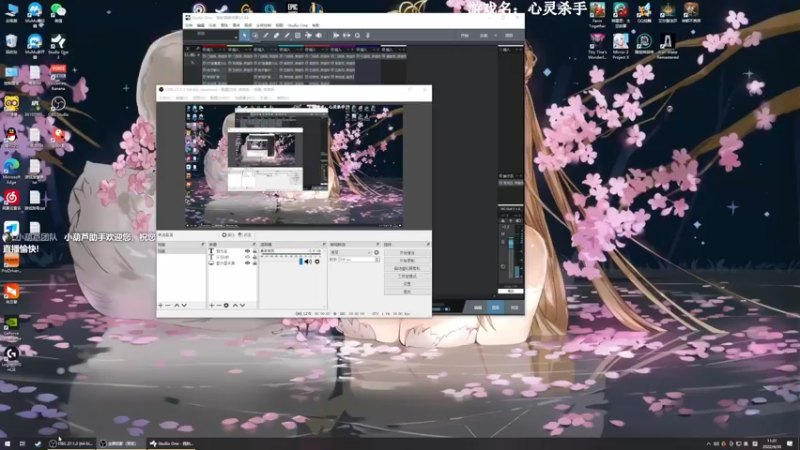Screen dimensions: 800x450
Task: Open Windows Start button on taskbar
Action: point(7,444)
